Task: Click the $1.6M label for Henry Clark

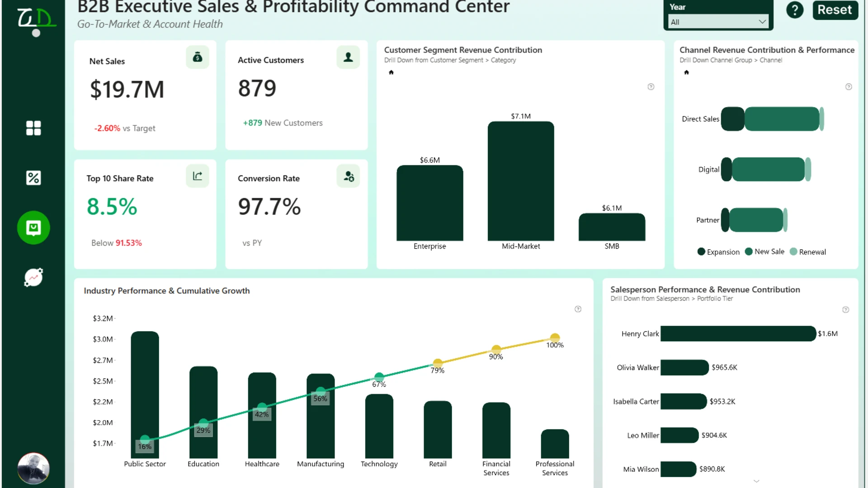Action: click(828, 333)
